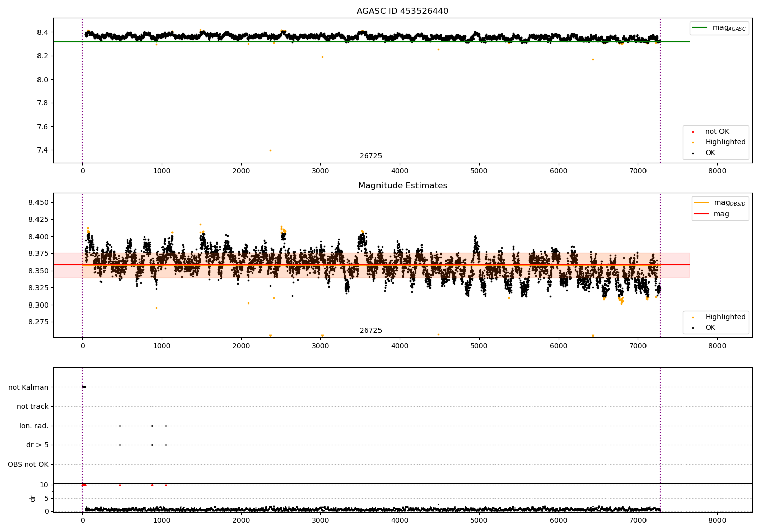Click the 5 tick label on the dr axis
The height and width of the screenshot is (532, 760).
click(46, 498)
